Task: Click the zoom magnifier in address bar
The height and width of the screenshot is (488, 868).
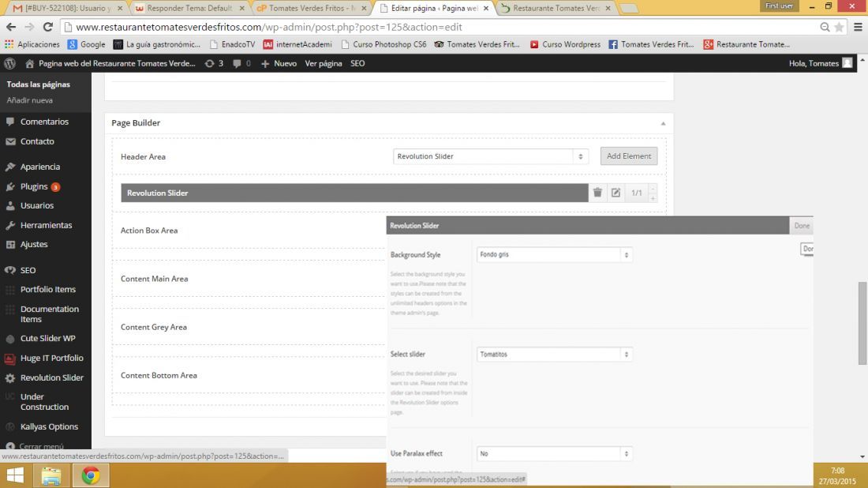Action: tap(825, 27)
